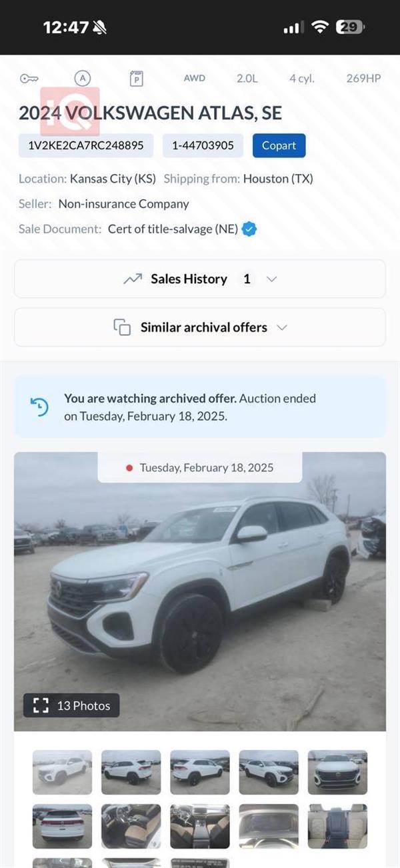This screenshot has height=868, width=400.
Task: Open the Copart auction button
Action: tap(279, 145)
